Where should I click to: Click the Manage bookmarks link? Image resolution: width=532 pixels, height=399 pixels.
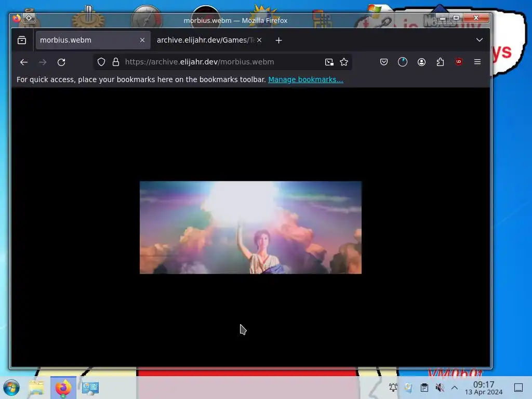pos(305,79)
